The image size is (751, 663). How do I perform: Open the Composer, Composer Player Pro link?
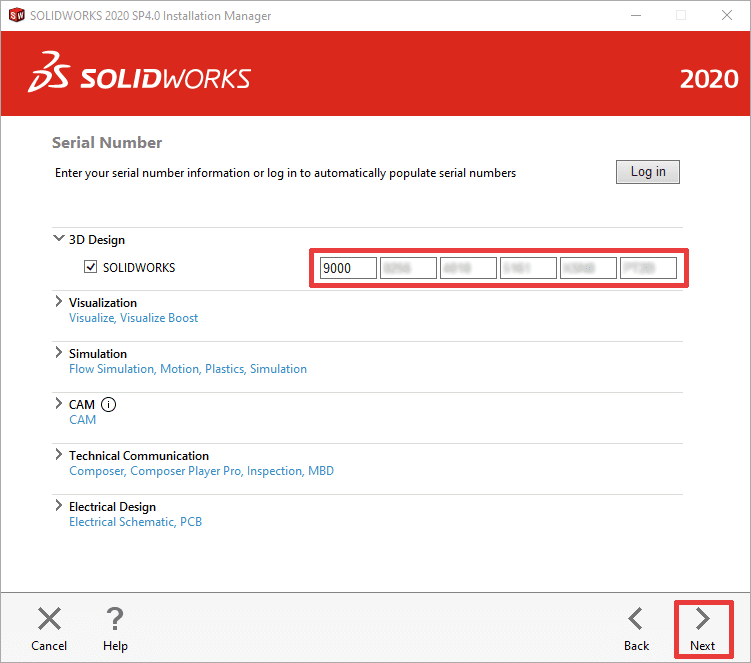pos(201,471)
